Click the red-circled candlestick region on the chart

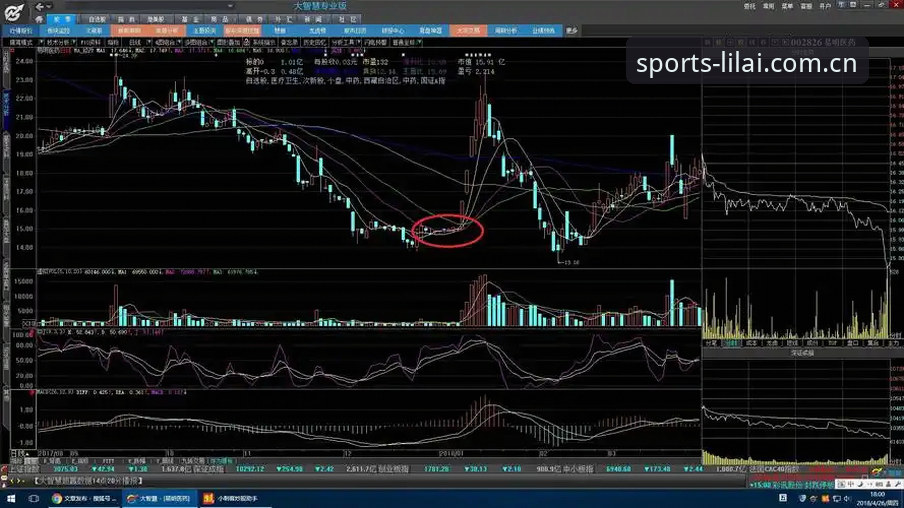point(447,231)
